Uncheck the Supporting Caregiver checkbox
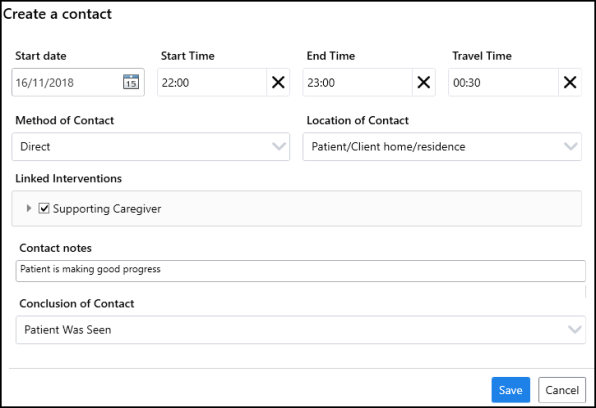596x408 pixels. pyautogui.click(x=44, y=208)
